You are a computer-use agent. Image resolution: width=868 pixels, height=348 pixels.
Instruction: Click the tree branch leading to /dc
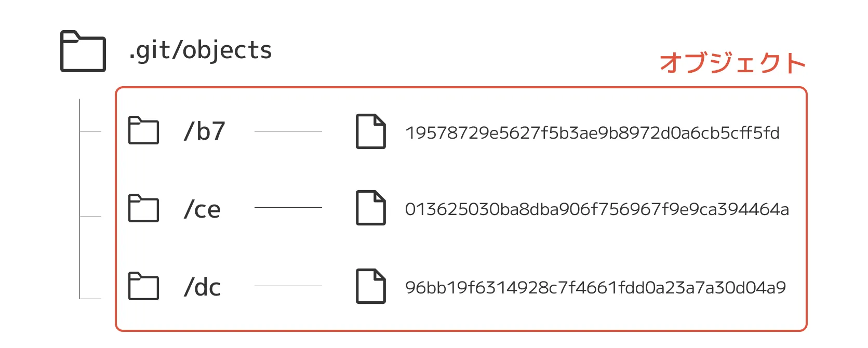[x=90, y=299]
